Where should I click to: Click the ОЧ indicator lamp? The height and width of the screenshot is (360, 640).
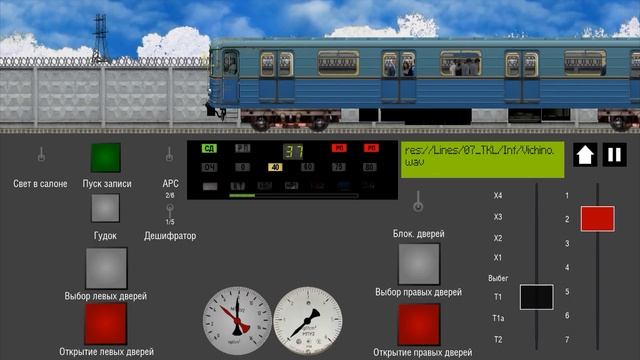(x=209, y=167)
